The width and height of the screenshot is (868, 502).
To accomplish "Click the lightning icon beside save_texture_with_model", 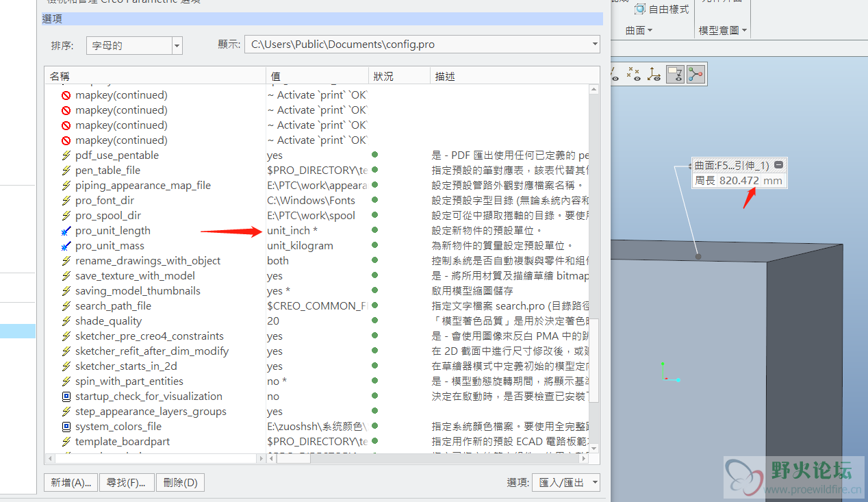I will click(x=66, y=276).
